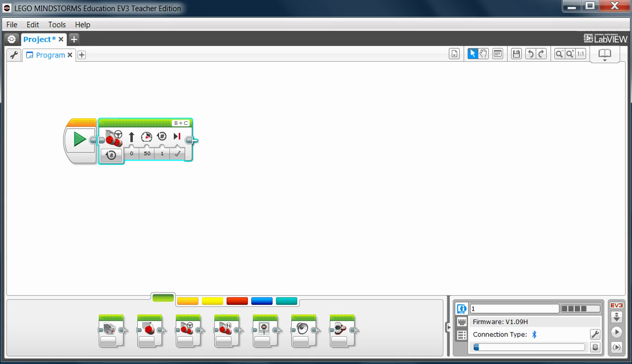
Task: Run selected blocks only
Action: click(616, 347)
